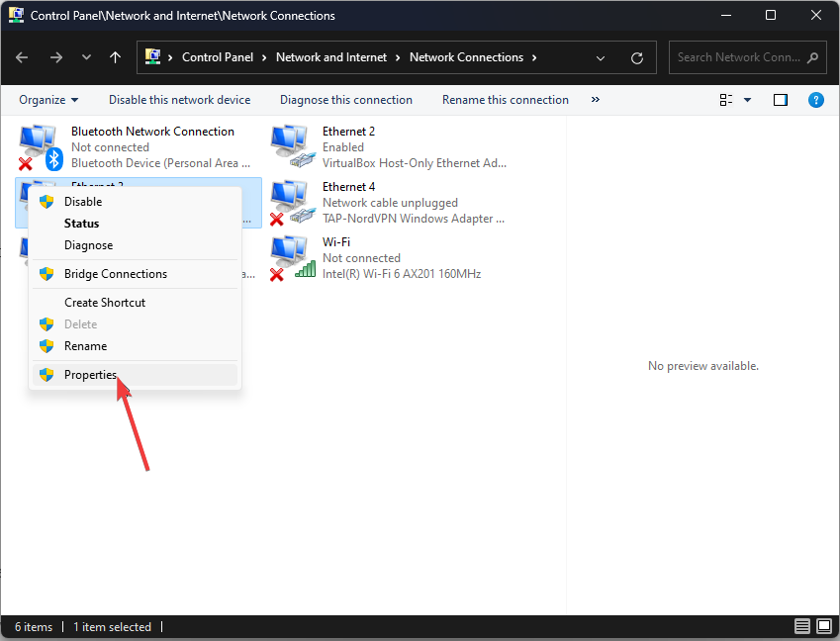Click TAP-NordVPN Windows Adapter text
Screen dimensions: 840x641
413,219
